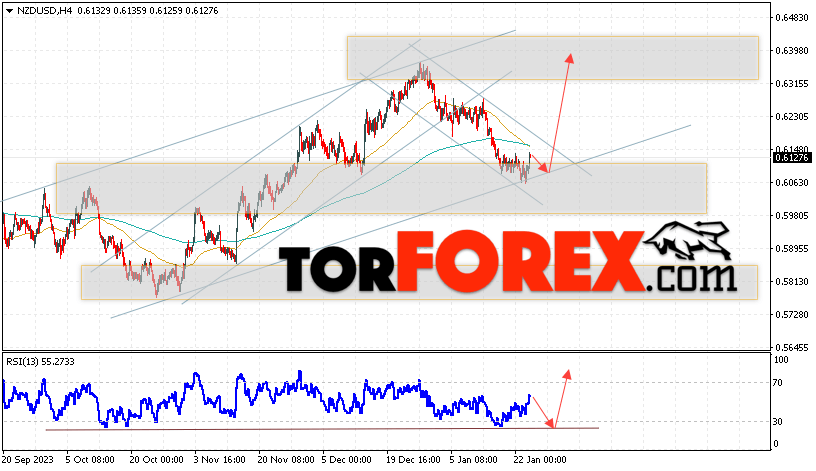Select price level 0.60630 on the scale

(792, 183)
